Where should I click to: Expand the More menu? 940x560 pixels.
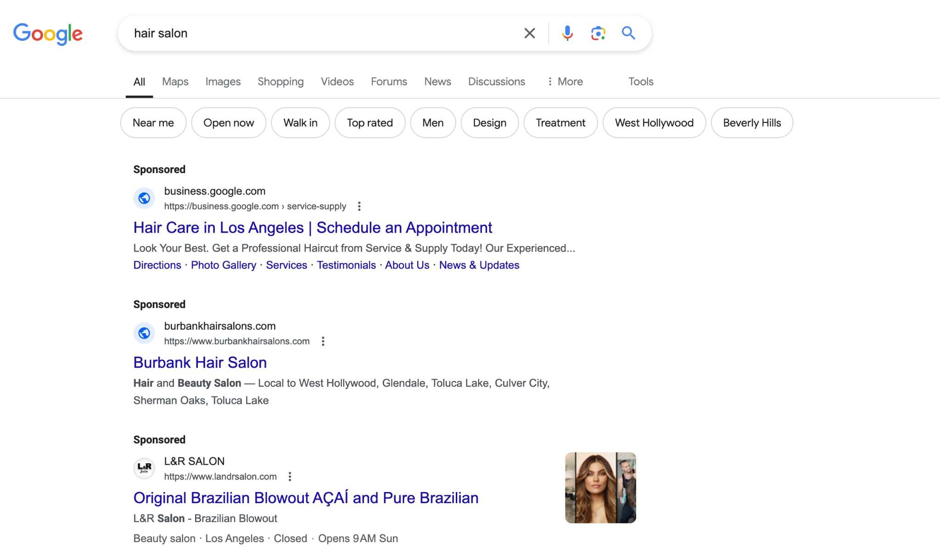pos(565,82)
